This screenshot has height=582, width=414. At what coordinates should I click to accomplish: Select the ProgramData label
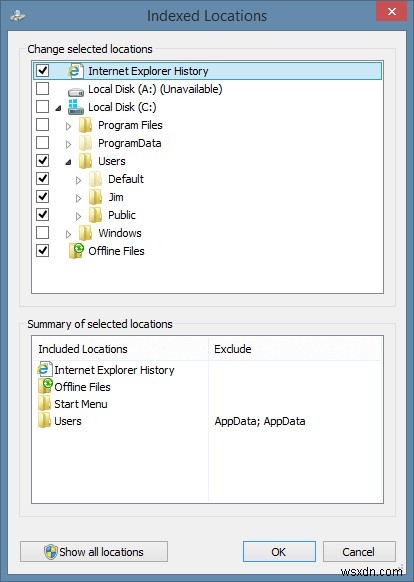point(130,143)
